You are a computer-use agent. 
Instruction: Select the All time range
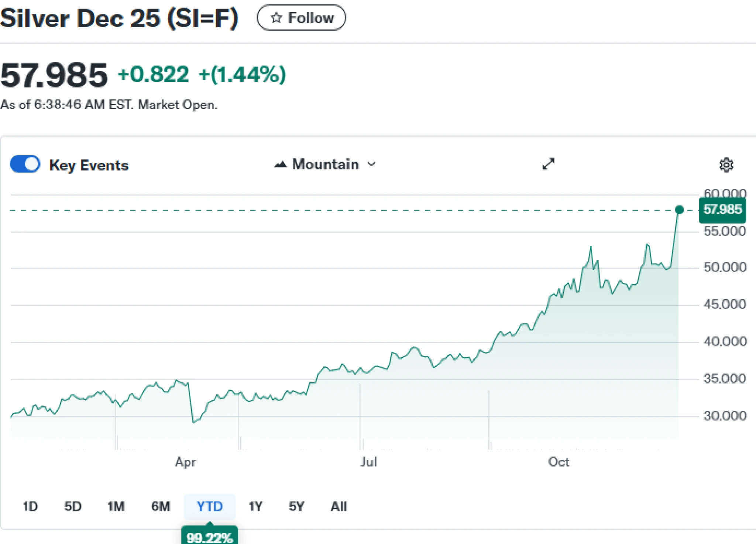tap(339, 506)
